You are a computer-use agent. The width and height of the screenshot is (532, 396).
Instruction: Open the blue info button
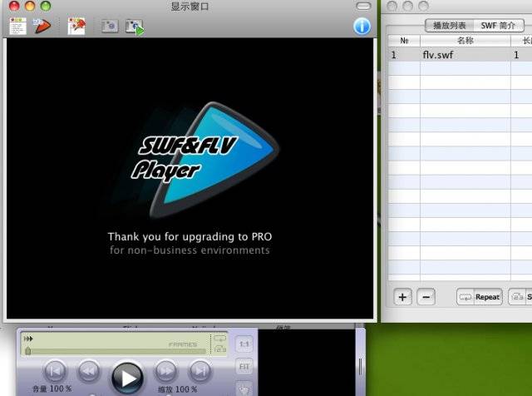(x=362, y=26)
